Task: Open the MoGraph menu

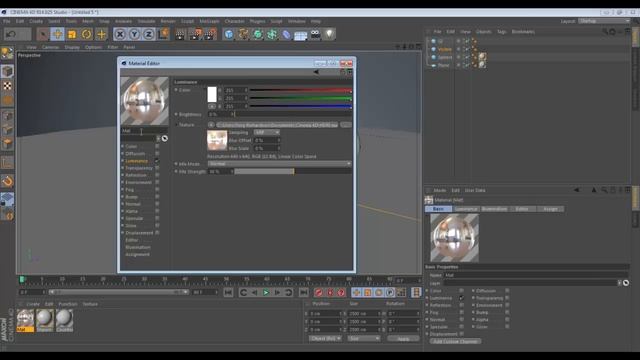Action: click(209, 21)
